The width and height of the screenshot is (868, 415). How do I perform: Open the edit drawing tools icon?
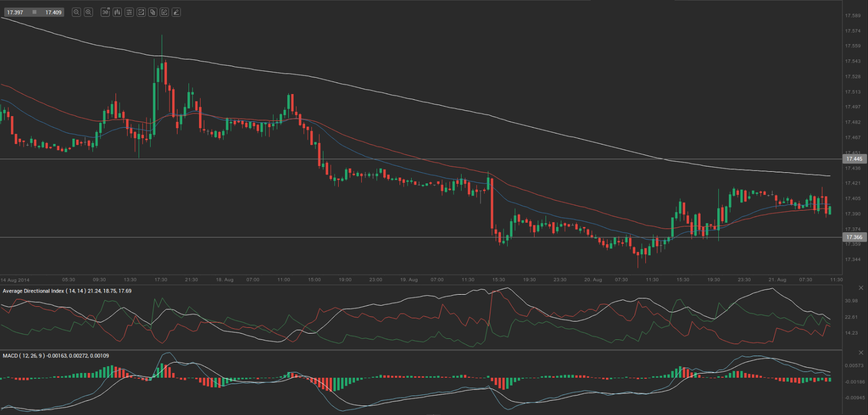click(x=164, y=12)
